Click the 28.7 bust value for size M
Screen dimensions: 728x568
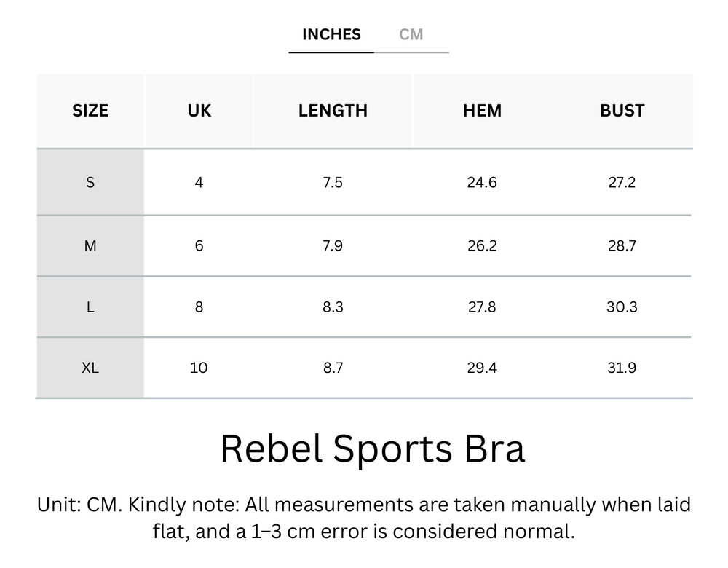pos(622,245)
